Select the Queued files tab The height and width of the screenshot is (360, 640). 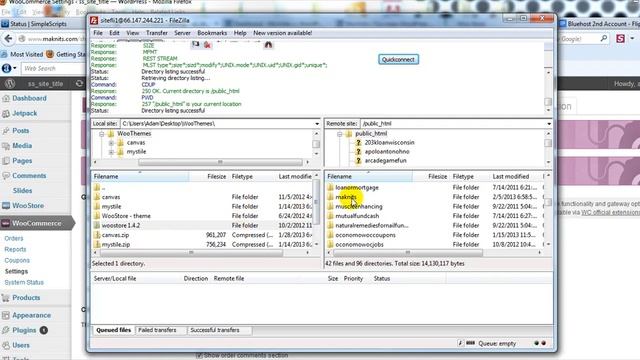113,330
